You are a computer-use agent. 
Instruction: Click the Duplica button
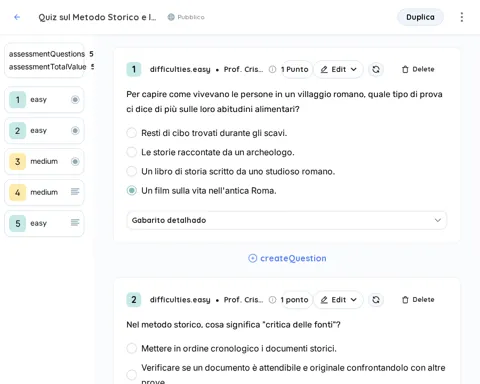tap(420, 17)
